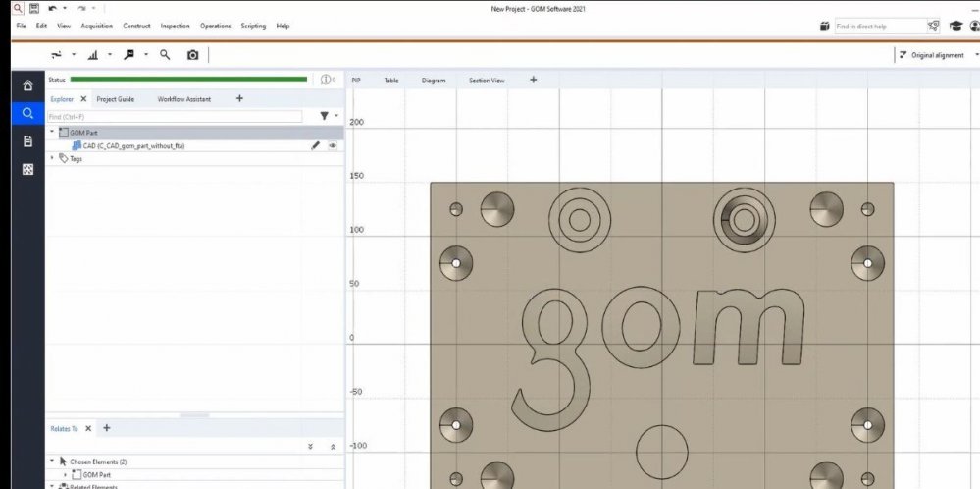The width and height of the screenshot is (980, 489).
Task: Click the checkered grid icon in sidebar
Action: tap(27, 169)
